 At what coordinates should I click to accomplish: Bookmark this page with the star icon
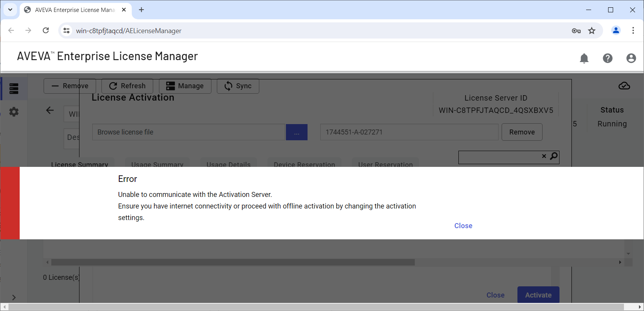(x=592, y=31)
